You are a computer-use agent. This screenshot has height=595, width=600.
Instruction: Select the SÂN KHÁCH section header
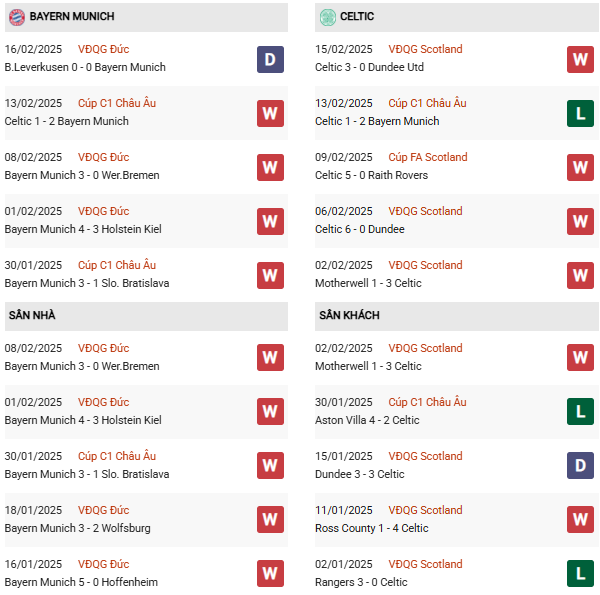click(349, 316)
